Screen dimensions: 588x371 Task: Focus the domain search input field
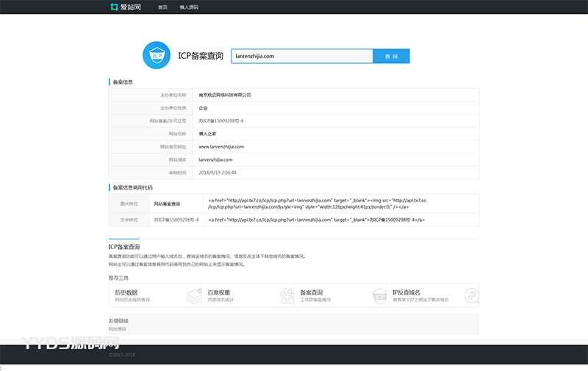302,57
